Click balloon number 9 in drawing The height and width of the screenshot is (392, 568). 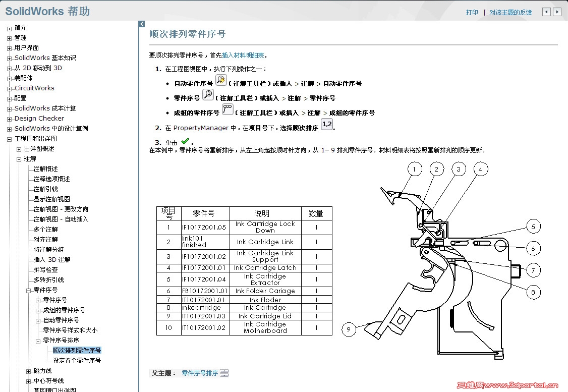coord(349,329)
